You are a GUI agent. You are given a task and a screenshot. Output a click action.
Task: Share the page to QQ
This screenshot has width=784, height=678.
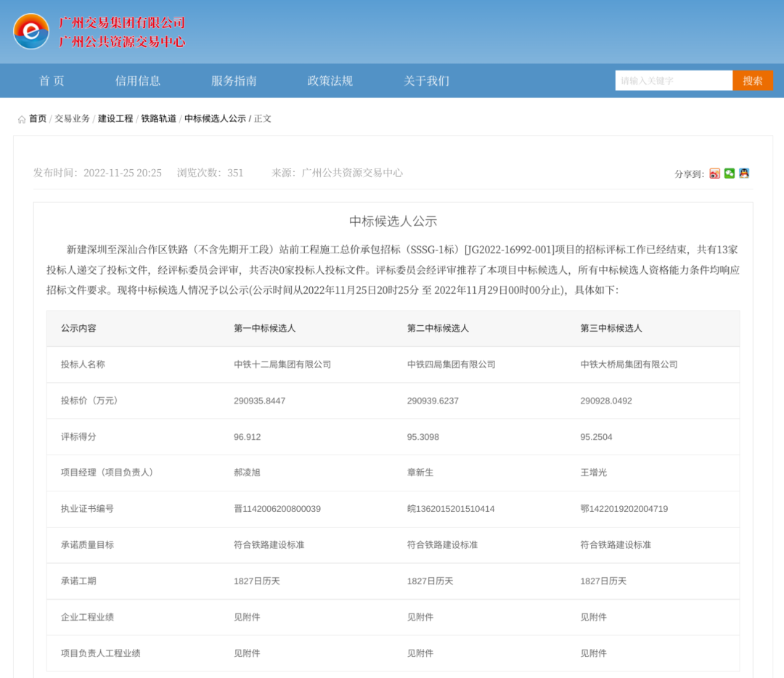(744, 173)
